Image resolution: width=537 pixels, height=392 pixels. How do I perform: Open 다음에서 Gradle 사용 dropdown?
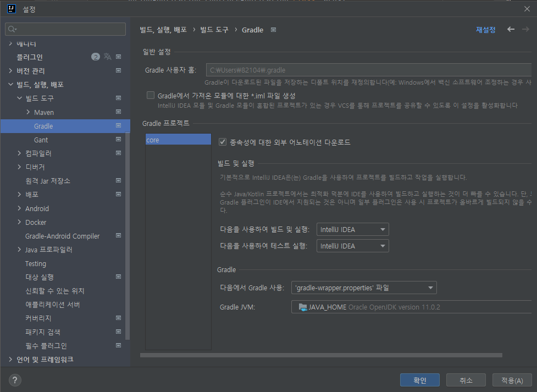click(x=364, y=288)
